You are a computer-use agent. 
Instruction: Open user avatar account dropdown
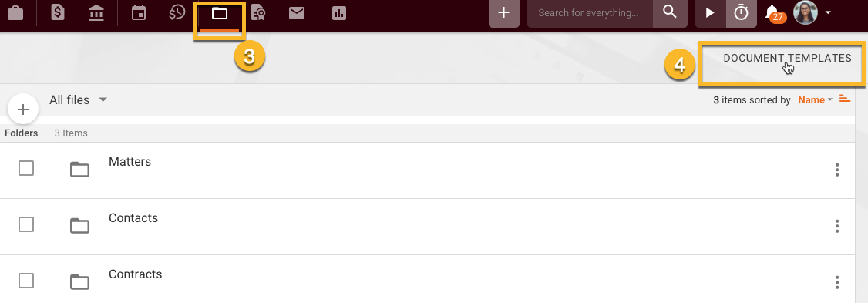(812, 13)
